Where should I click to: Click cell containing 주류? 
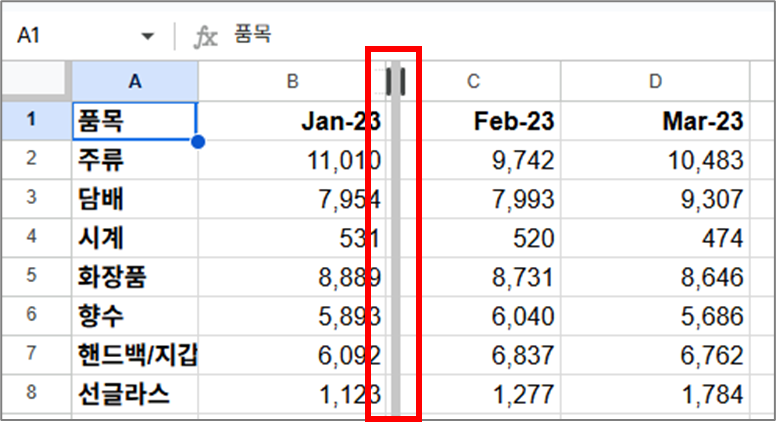click(x=135, y=159)
